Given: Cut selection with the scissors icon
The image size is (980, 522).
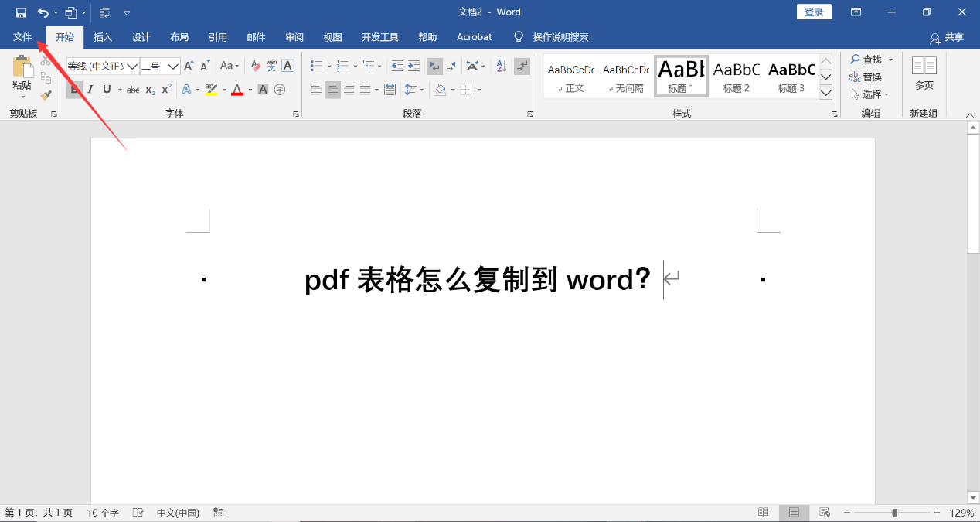Looking at the screenshot, I should (46, 60).
